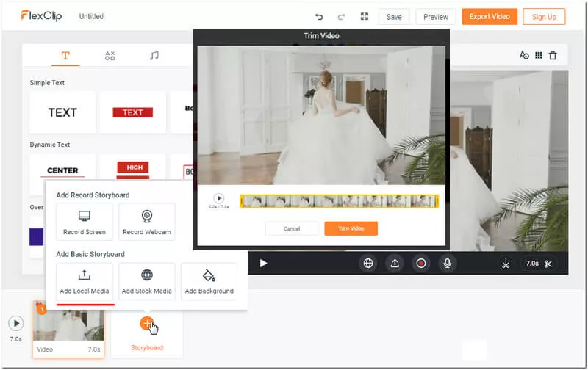The width and height of the screenshot is (588, 370).
Task: Delete with the trash icon
Action: [553, 56]
